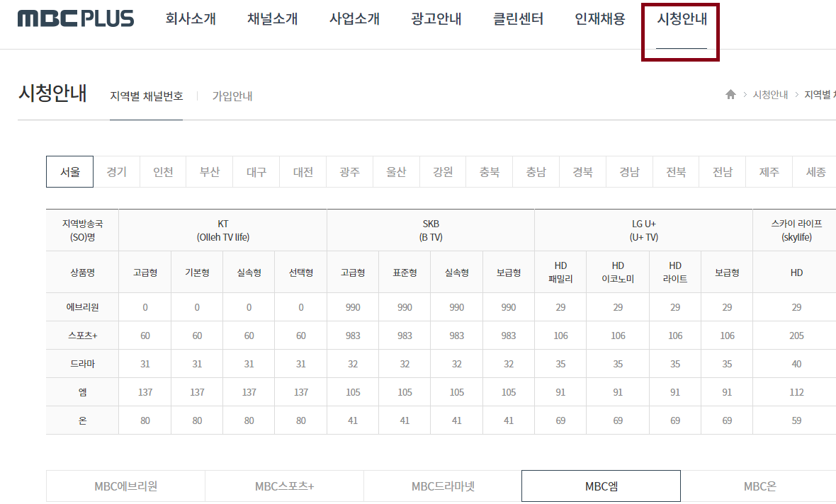The image size is (836, 504).
Task: Open the 채널소개 menu
Action: 271,19
